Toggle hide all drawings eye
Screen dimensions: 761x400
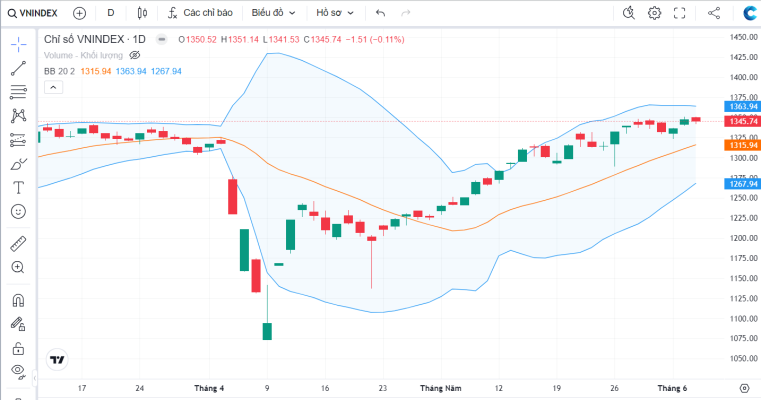pos(18,372)
